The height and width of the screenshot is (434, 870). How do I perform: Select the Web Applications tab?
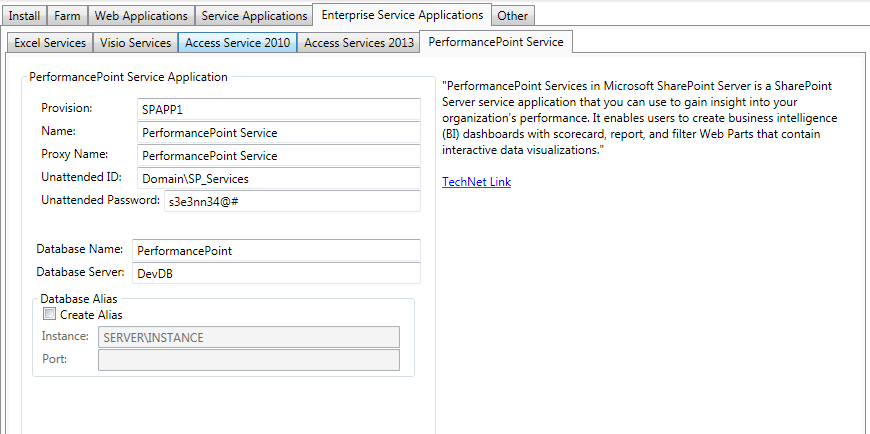click(141, 16)
